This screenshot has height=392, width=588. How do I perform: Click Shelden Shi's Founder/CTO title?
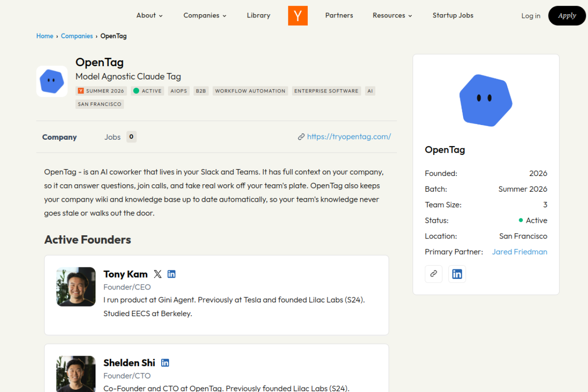pyautogui.click(x=127, y=376)
